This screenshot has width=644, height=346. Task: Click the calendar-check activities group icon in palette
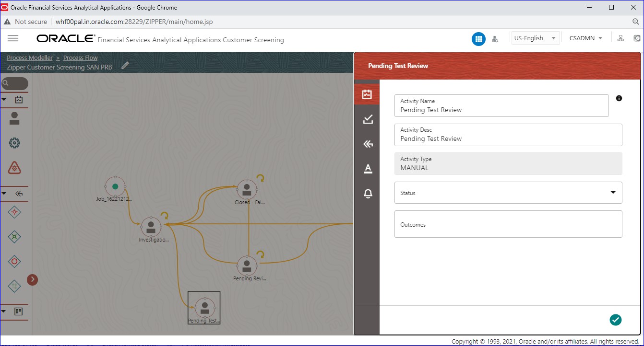coord(19,100)
